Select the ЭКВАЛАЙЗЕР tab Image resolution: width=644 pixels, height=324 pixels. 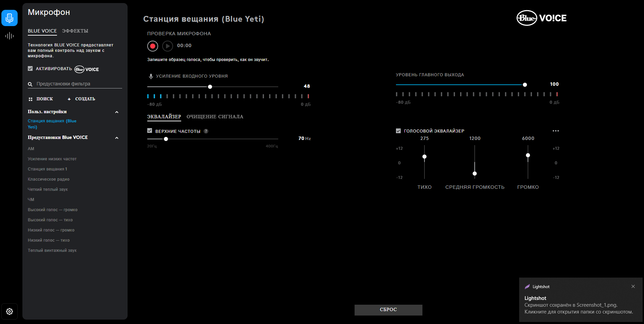[x=164, y=117]
